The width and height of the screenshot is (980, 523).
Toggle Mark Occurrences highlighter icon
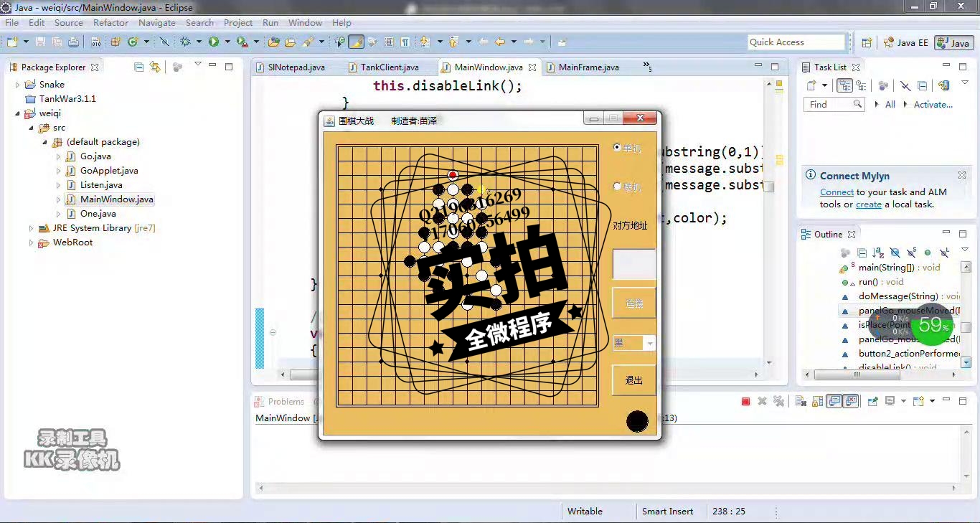click(x=356, y=42)
